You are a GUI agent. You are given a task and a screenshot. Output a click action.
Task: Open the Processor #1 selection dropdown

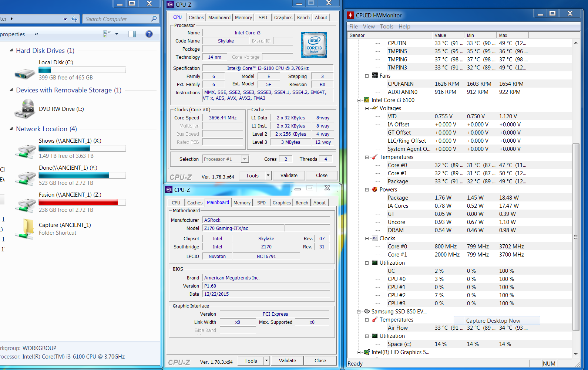point(245,159)
